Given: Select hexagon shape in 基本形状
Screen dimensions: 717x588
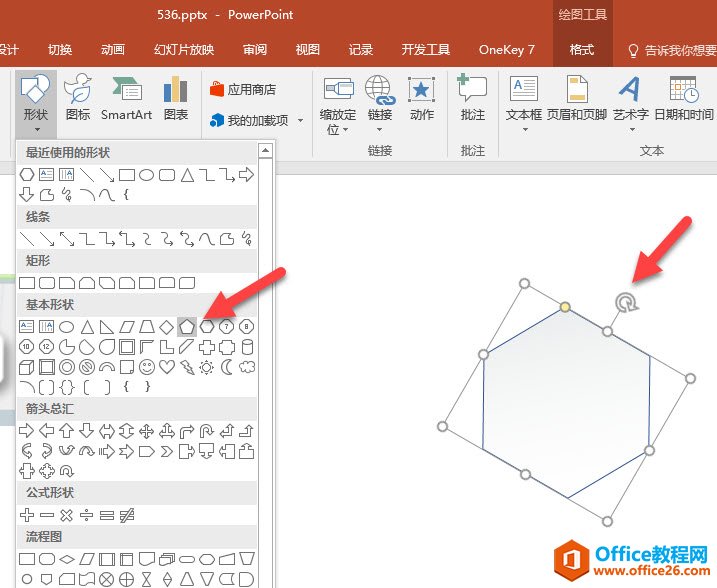Looking at the screenshot, I should coord(207,326).
